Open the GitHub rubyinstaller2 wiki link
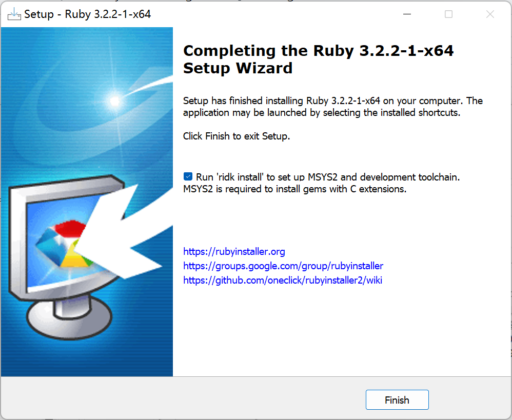512x420 pixels. click(283, 281)
